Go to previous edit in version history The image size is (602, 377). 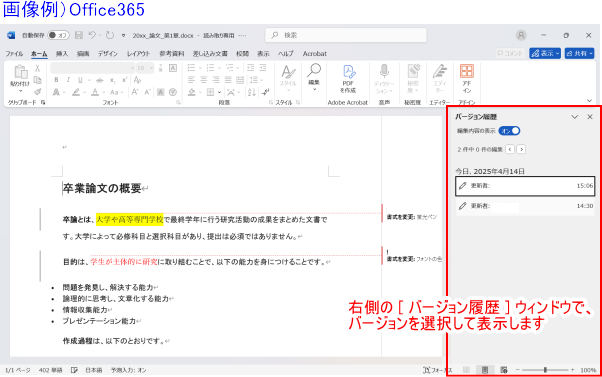click(510, 149)
